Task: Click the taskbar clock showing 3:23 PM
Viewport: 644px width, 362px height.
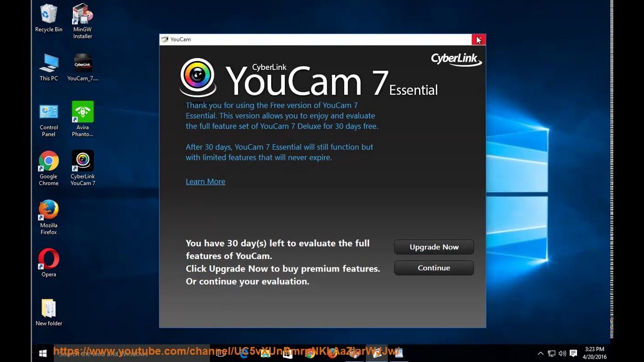Action: tap(595, 353)
